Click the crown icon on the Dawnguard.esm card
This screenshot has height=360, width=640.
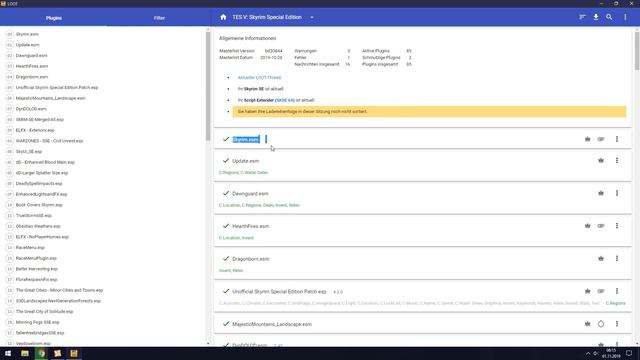[601, 193]
